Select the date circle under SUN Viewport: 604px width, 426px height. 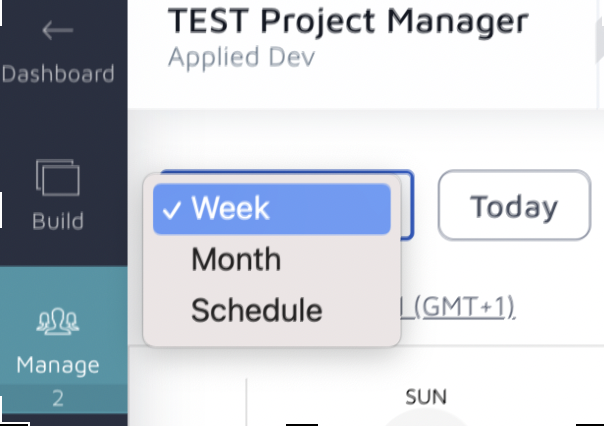pyautogui.click(x=426, y=419)
